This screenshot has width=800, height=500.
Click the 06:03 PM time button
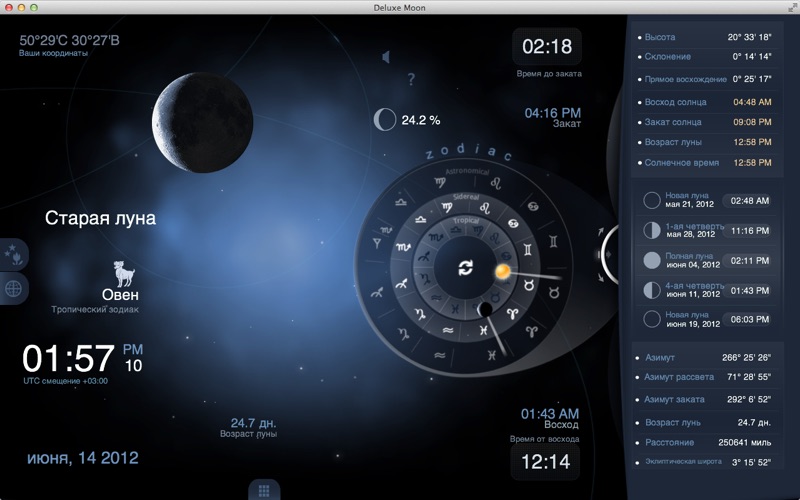tap(749, 319)
